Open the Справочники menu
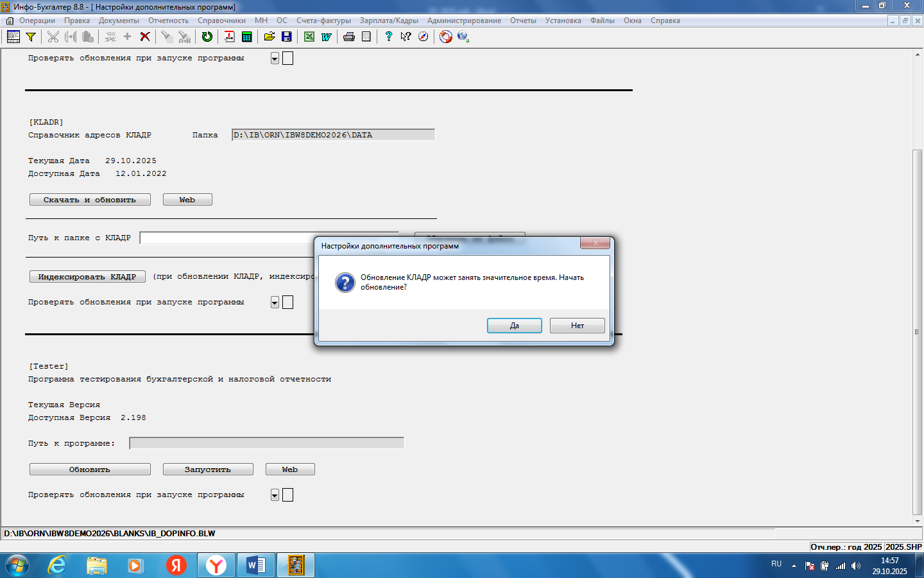This screenshot has width=924, height=578. 221,21
